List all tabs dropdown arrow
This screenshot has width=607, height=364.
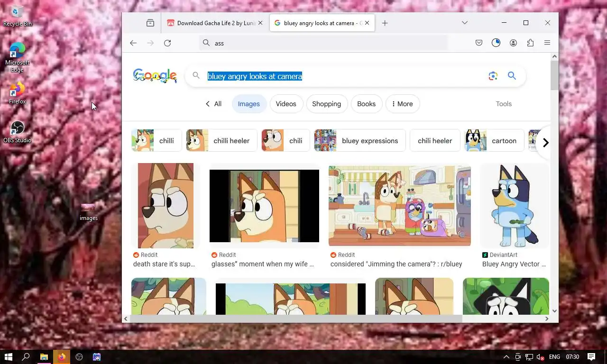[x=465, y=23]
